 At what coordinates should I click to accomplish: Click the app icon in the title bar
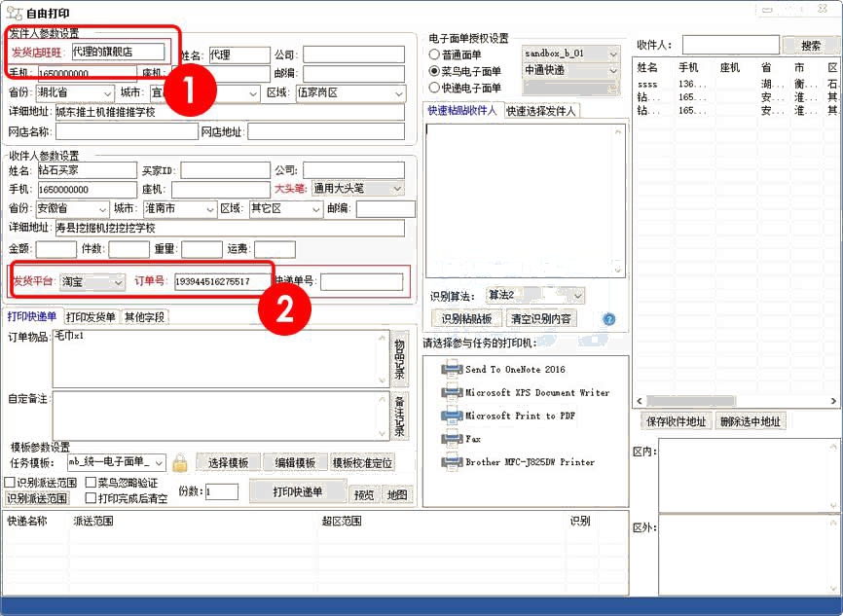point(11,10)
